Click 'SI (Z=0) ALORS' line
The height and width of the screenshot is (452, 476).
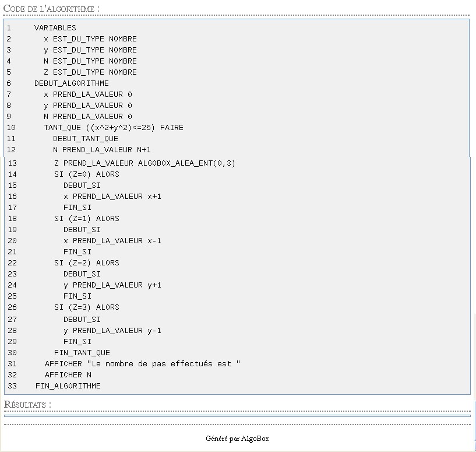tap(87, 174)
